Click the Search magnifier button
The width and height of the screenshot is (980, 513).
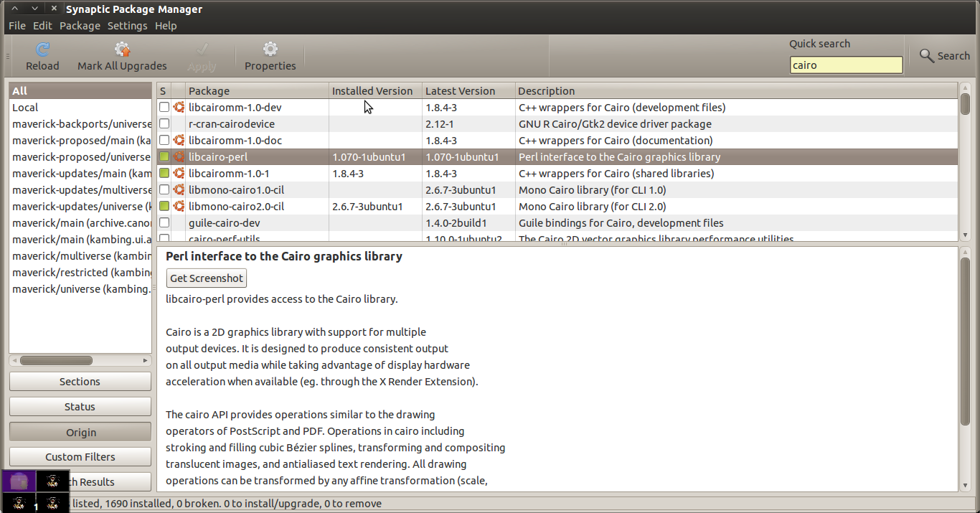[944, 55]
